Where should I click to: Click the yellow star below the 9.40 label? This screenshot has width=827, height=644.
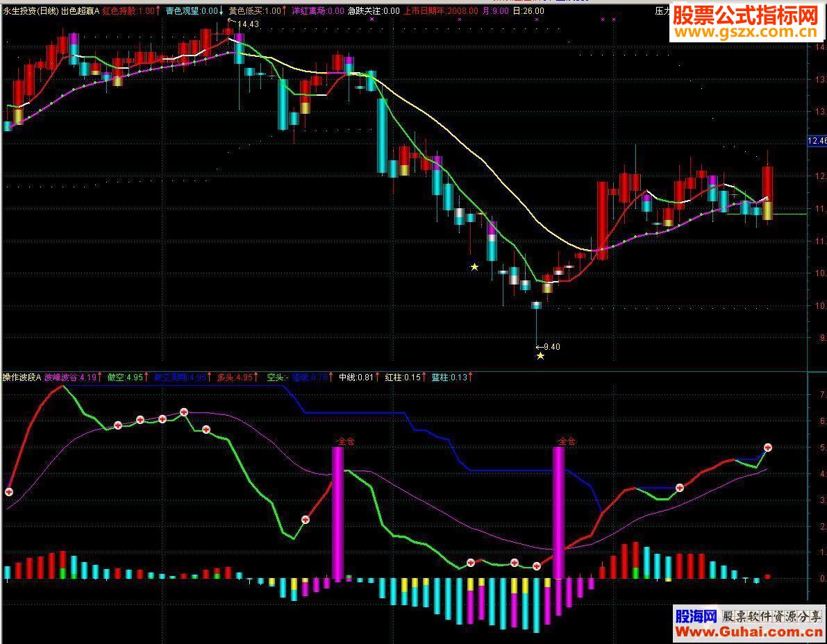[x=540, y=356]
